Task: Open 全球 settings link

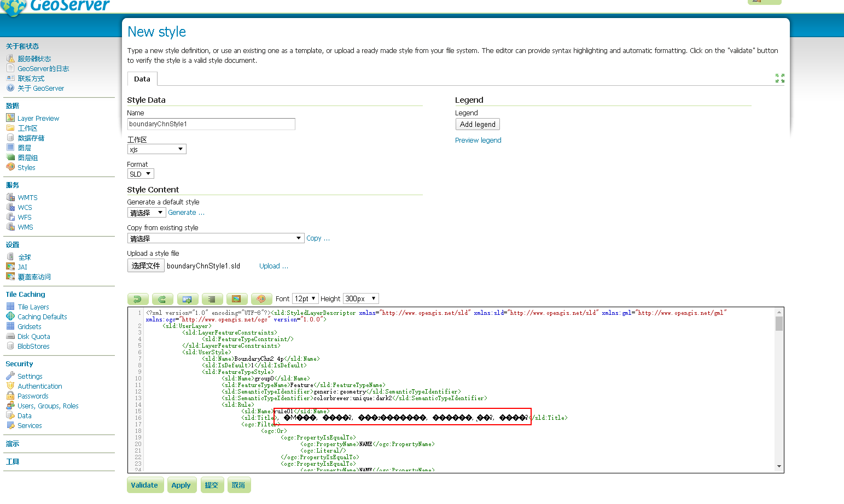Action: tap(24, 257)
